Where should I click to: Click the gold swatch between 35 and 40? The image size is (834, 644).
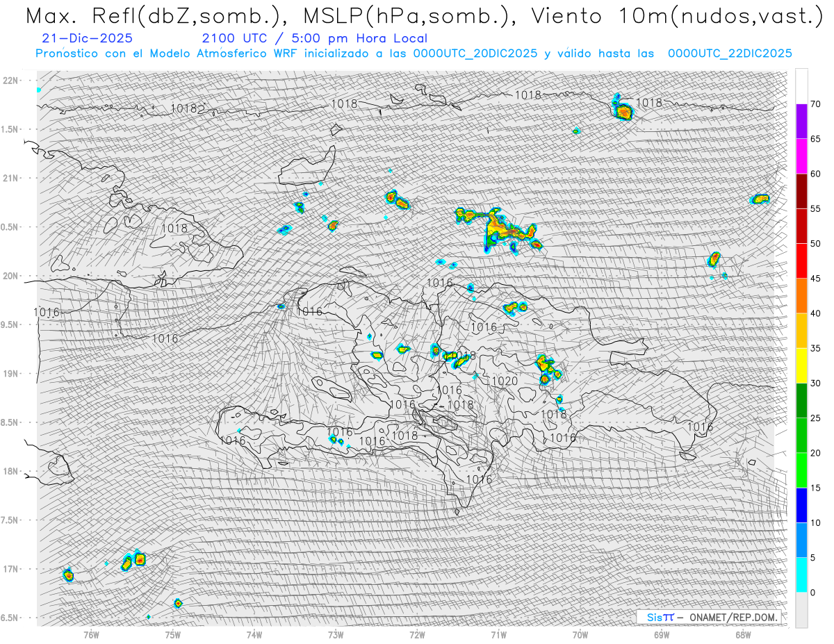(x=801, y=331)
